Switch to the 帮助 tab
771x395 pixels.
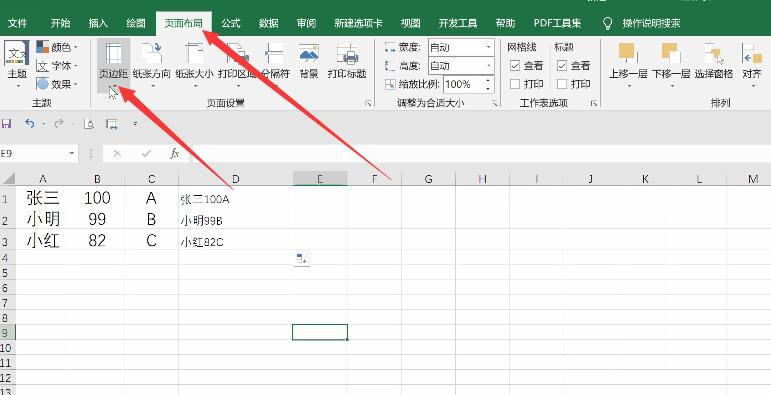(505, 23)
